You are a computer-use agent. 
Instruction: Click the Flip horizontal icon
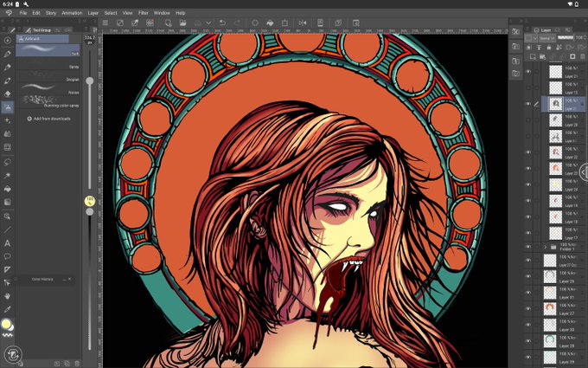pos(303,23)
